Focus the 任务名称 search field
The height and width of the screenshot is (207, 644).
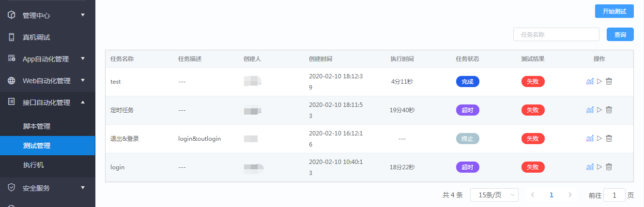(556, 34)
